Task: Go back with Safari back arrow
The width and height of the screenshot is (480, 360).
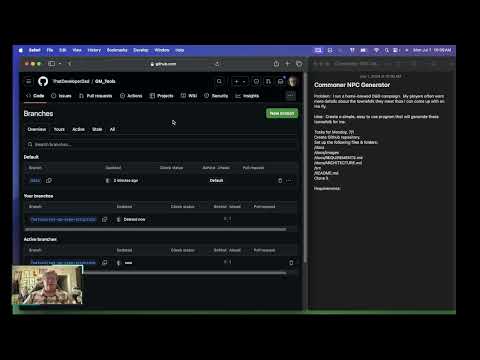Action: coord(69,64)
